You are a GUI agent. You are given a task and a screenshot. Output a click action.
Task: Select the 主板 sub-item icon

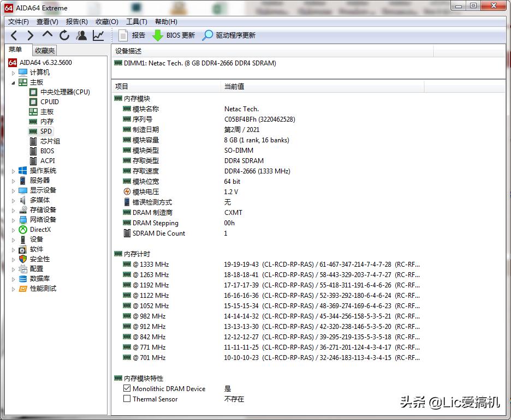(33, 112)
